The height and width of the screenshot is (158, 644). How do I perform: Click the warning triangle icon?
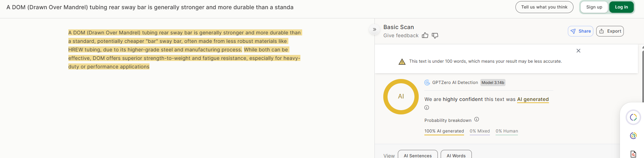(402, 62)
